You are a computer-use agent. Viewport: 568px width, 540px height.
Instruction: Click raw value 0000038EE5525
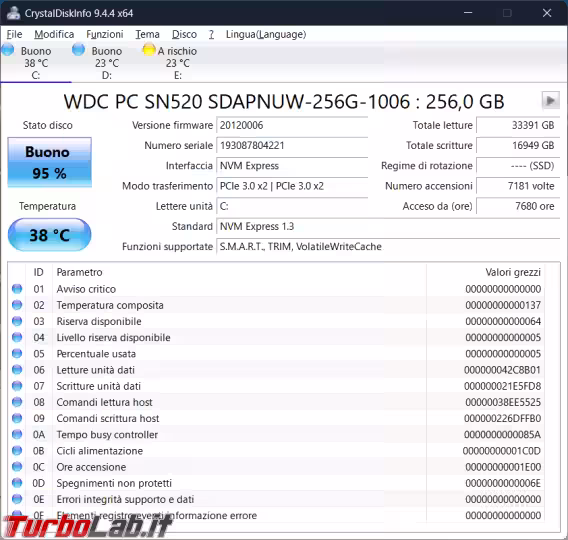tap(503, 402)
